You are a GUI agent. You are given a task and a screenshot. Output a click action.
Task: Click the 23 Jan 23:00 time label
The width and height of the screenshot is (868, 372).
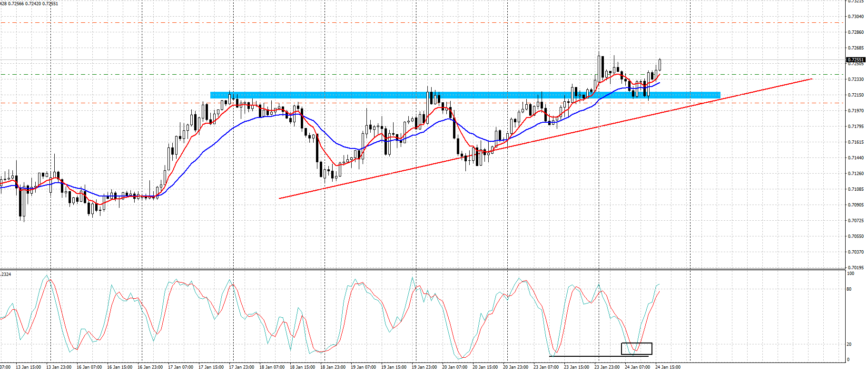tap(607, 367)
